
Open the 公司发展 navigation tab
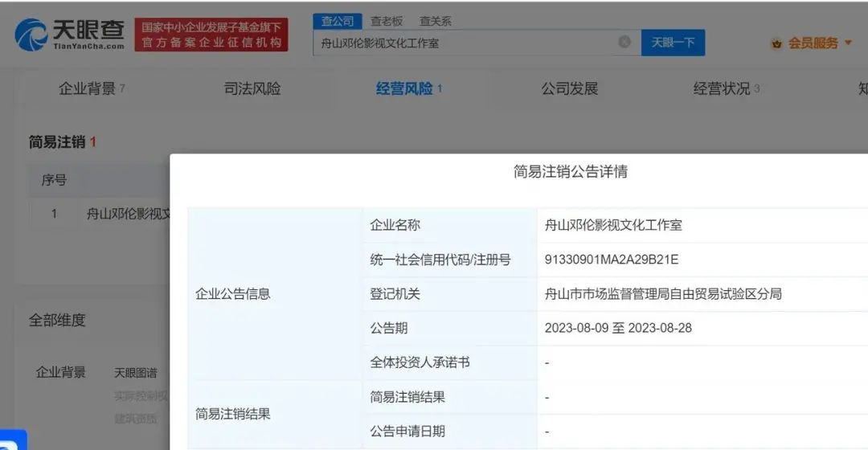tap(570, 88)
